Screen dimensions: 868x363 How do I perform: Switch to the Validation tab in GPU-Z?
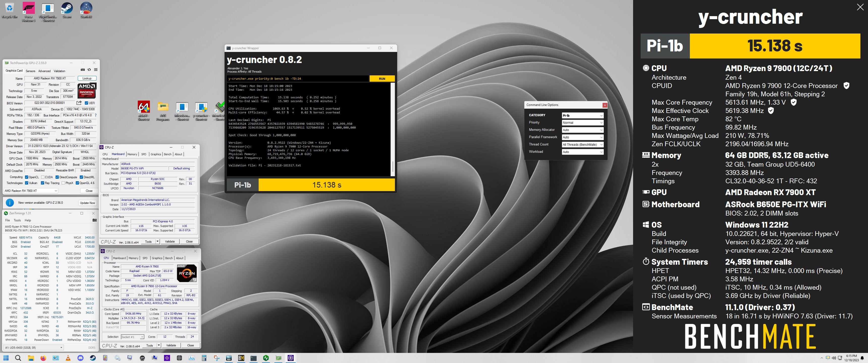59,71
